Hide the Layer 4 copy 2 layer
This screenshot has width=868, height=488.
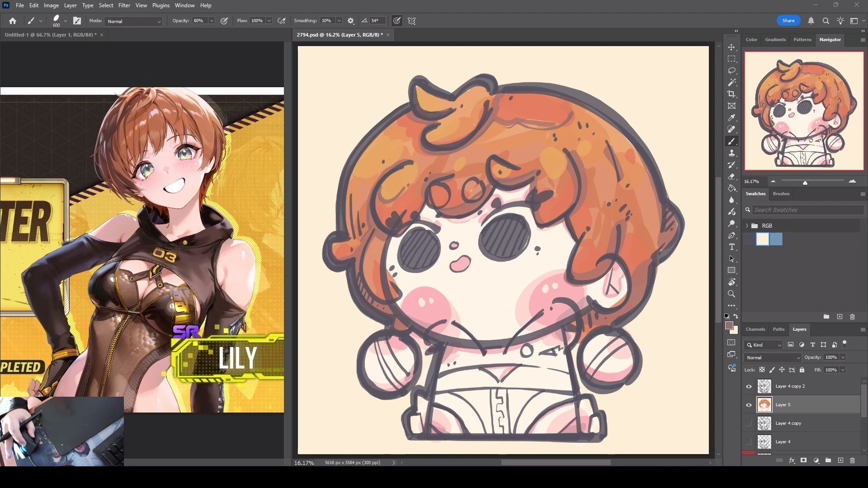pyautogui.click(x=749, y=386)
